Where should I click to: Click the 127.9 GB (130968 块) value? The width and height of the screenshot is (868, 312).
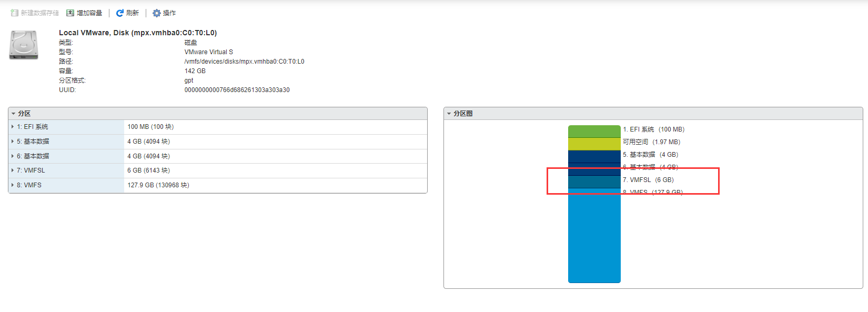[x=158, y=185]
